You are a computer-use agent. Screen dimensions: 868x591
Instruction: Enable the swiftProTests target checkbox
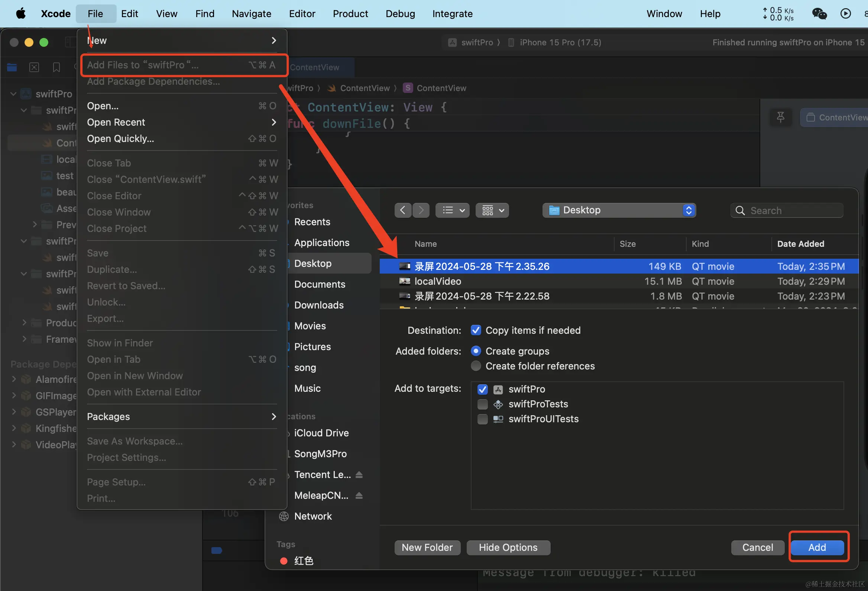482,404
